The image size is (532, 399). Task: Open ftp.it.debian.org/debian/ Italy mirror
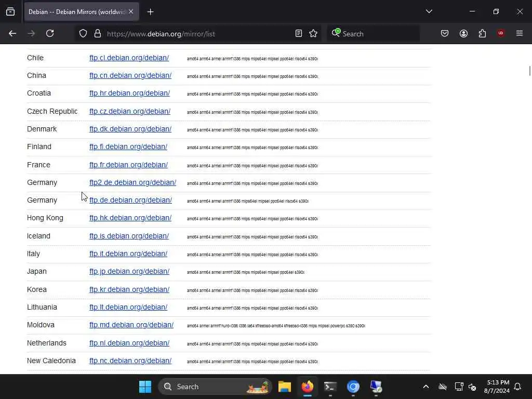pyautogui.click(x=128, y=254)
